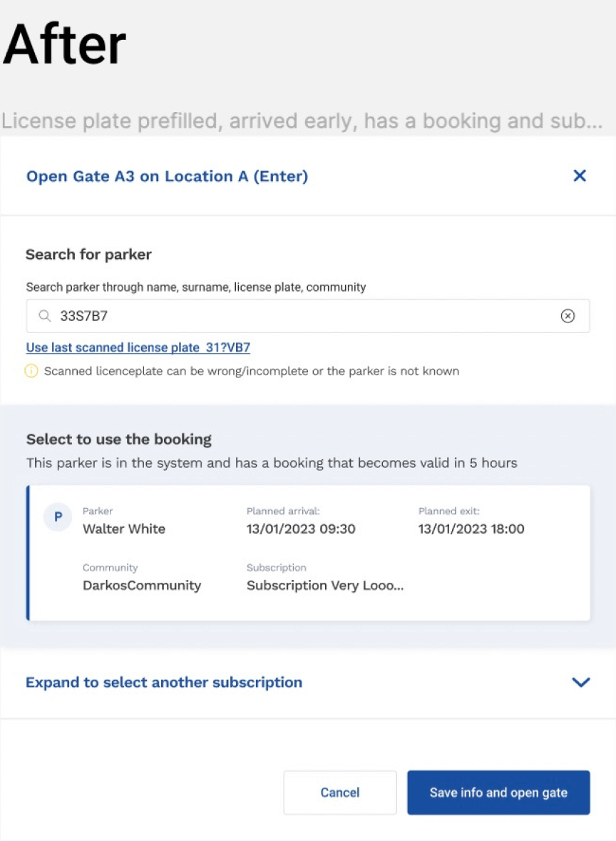Clear the search text with the circled X
The height and width of the screenshot is (841, 616).
568,316
